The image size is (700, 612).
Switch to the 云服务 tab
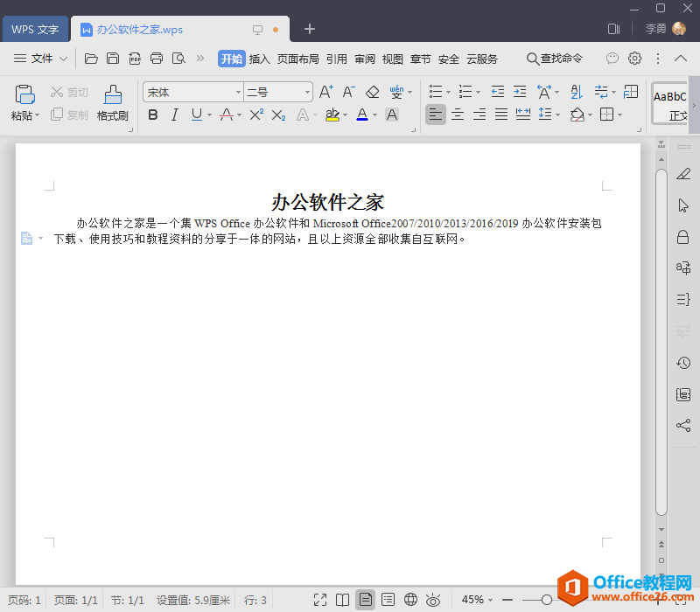(x=482, y=59)
